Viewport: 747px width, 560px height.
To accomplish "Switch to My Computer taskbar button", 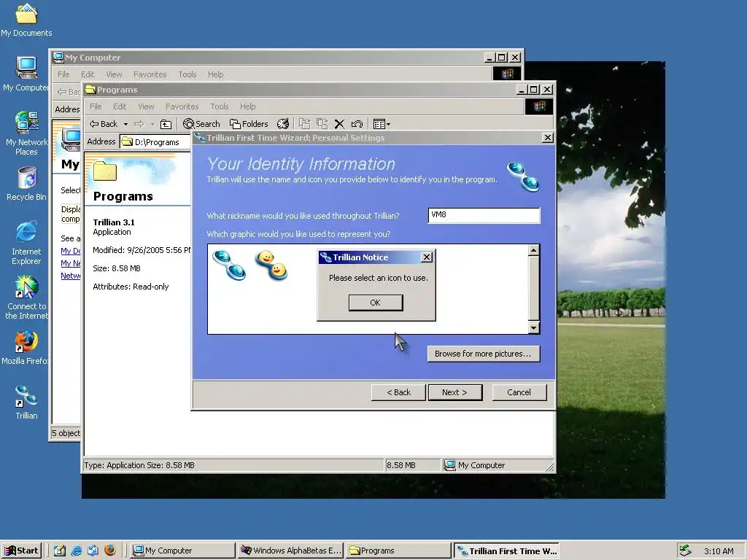I will click(183, 551).
